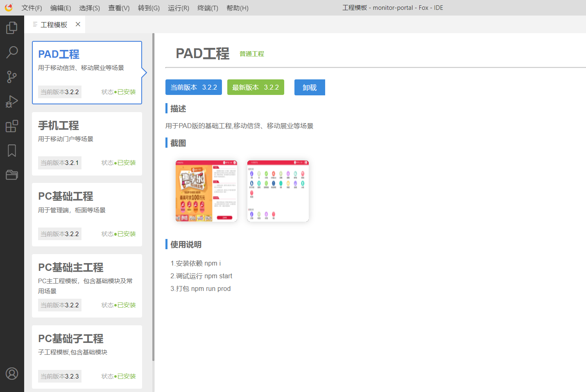586x392 pixels.
Task: Click the 当前版本 3.2.2 blue button
Action: [x=194, y=88]
